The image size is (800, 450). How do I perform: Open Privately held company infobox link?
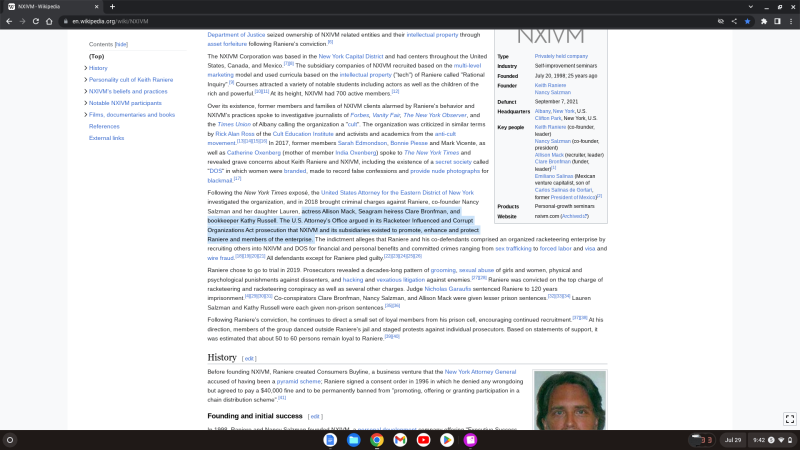coord(561,57)
